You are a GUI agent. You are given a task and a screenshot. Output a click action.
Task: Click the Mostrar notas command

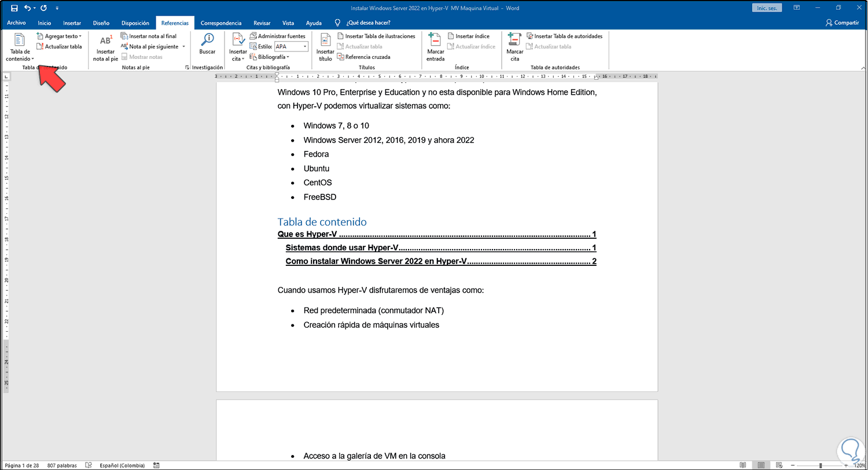[x=142, y=57]
